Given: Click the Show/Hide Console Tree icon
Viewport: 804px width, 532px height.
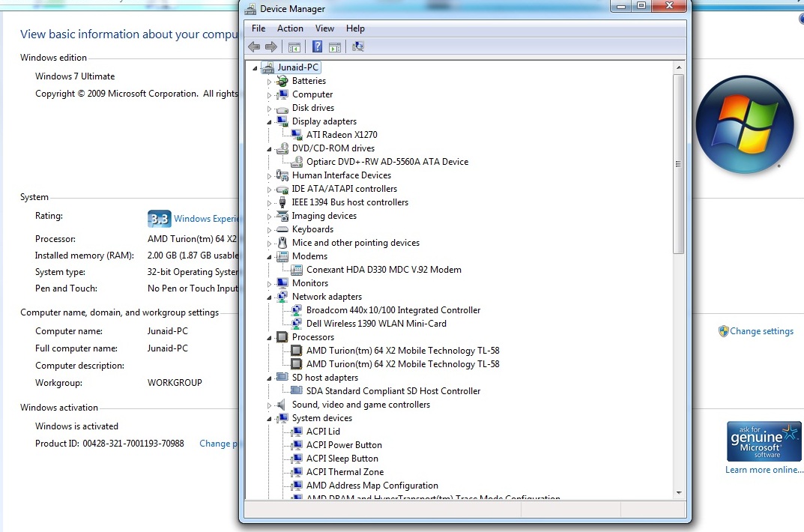Looking at the screenshot, I should (294, 46).
